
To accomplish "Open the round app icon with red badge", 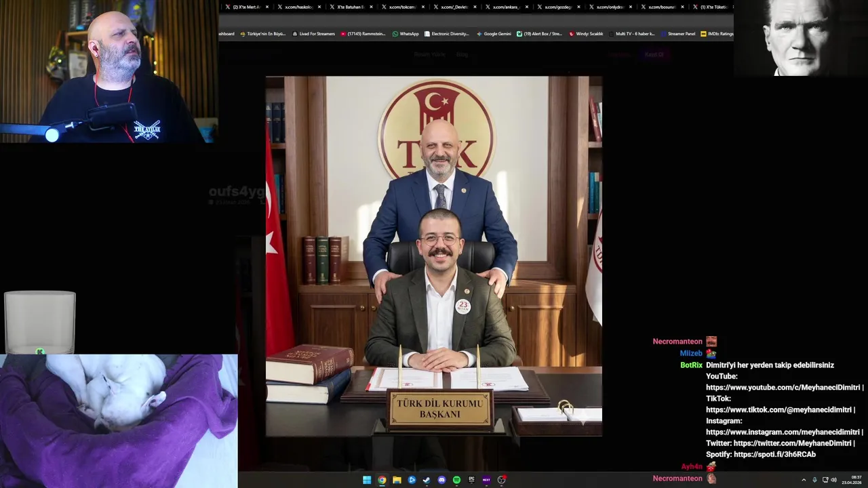I will coord(502,480).
